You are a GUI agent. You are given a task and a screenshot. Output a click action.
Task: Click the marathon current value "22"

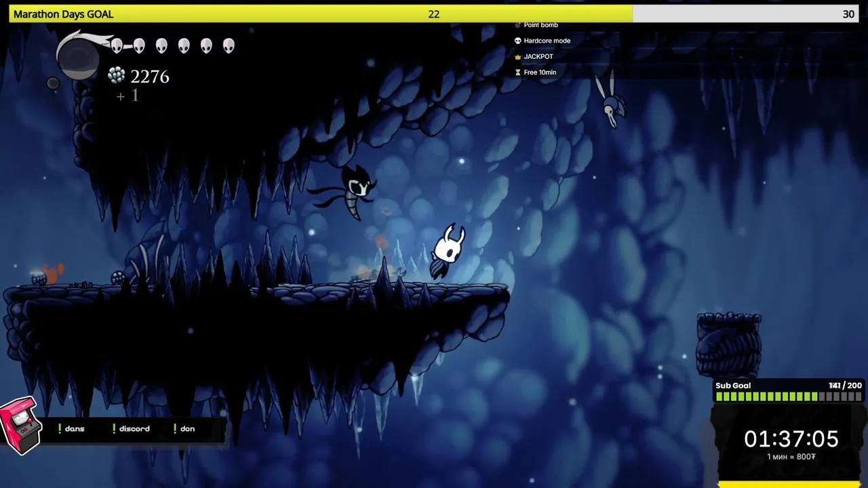434,14
